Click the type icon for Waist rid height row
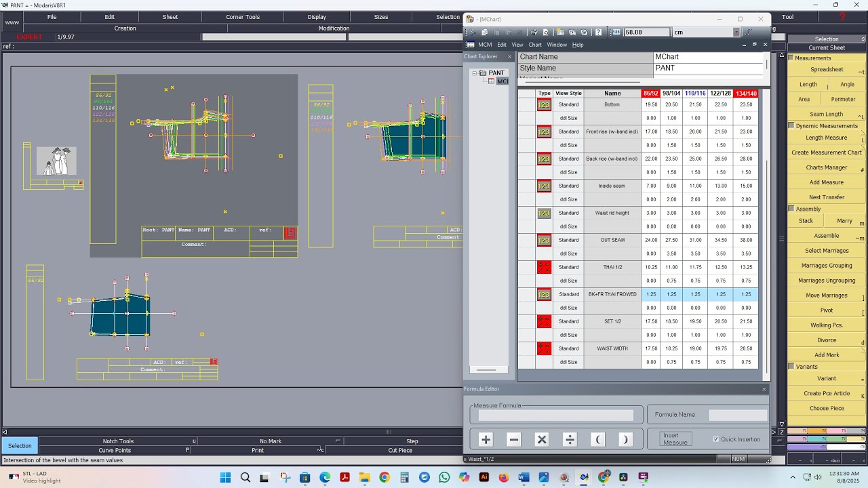This screenshot has width=868, height=488. point(544,213)
